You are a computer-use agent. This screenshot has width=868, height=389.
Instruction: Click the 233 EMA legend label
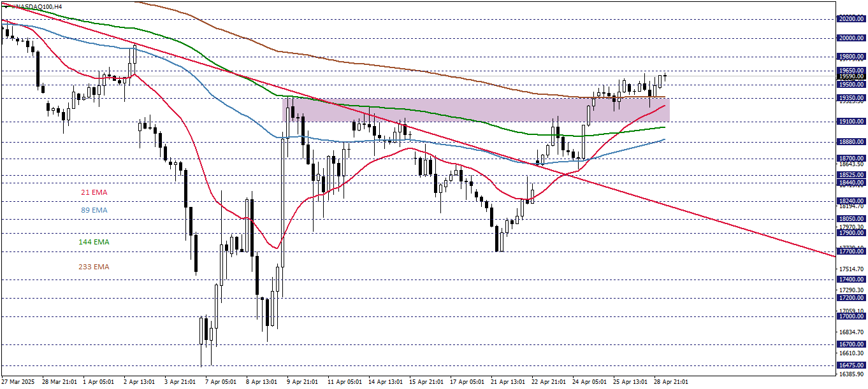pyautogui.click(x=94, y=267)
